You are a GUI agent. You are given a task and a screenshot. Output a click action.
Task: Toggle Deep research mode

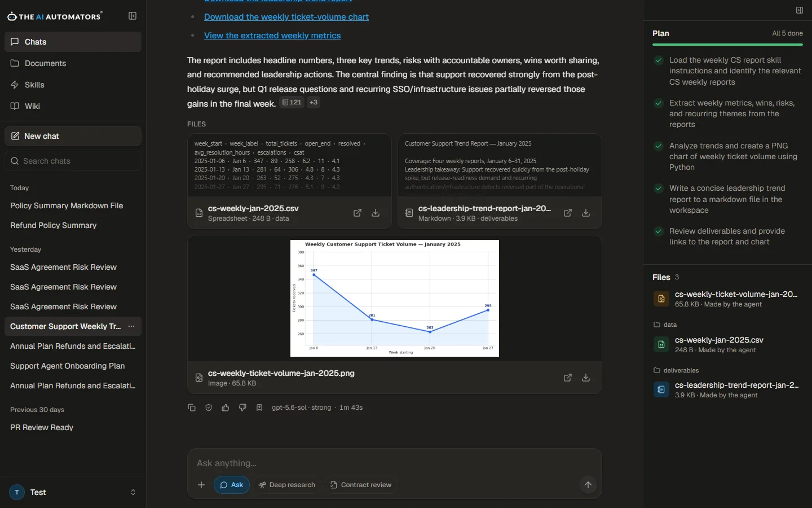[287, 485]
